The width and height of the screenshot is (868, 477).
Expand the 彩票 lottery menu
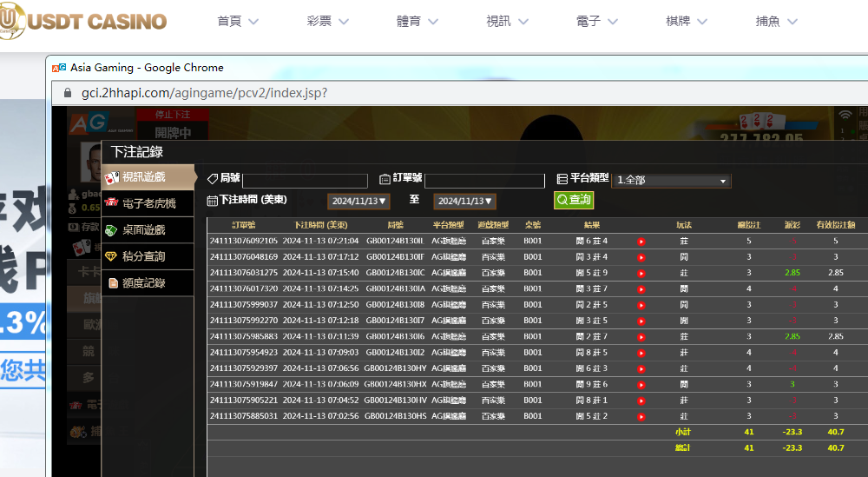[327, 21]
